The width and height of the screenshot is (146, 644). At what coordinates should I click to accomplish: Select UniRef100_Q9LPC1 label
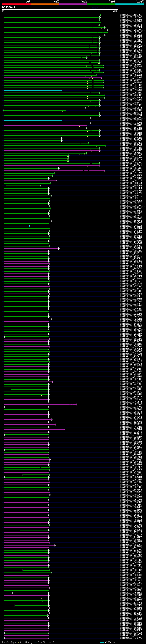[x=131, y=50]
